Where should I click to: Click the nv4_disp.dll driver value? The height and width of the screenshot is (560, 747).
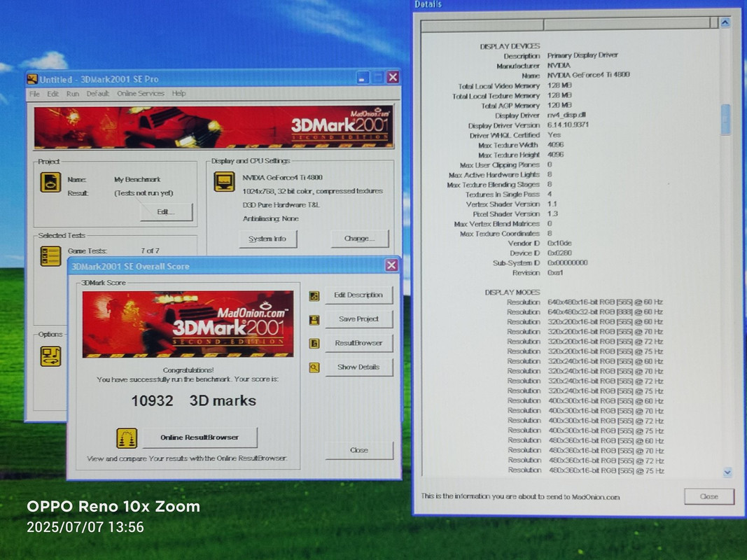tap(566, 115)
